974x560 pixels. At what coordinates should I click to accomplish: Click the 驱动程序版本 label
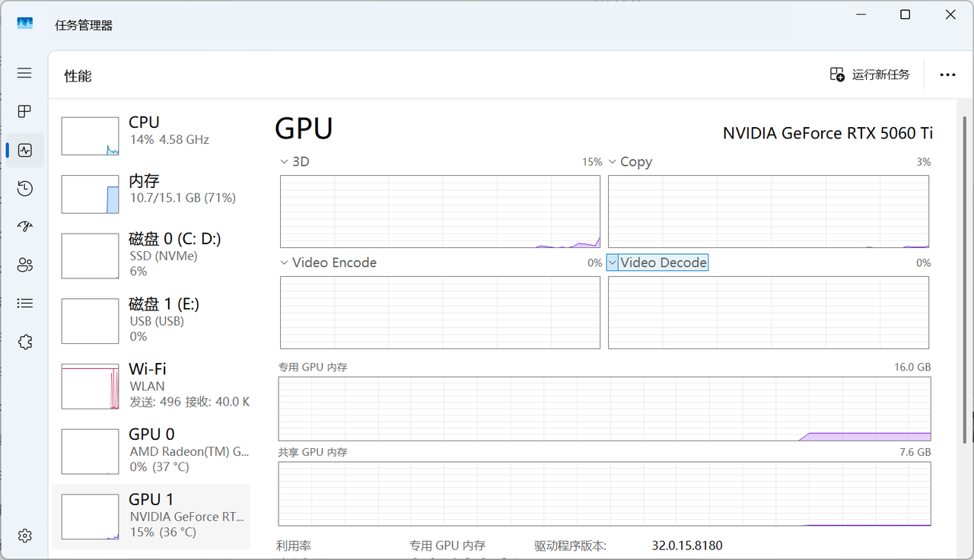(x=570, y=546)
